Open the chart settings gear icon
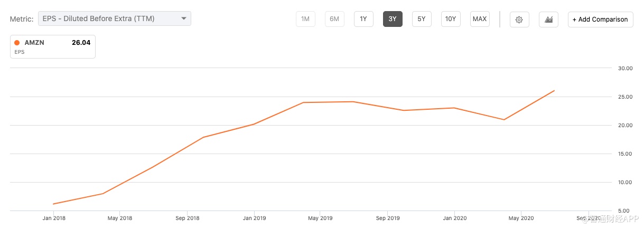The height and width of the screenshot is (229, 644). tap(519, 20)
